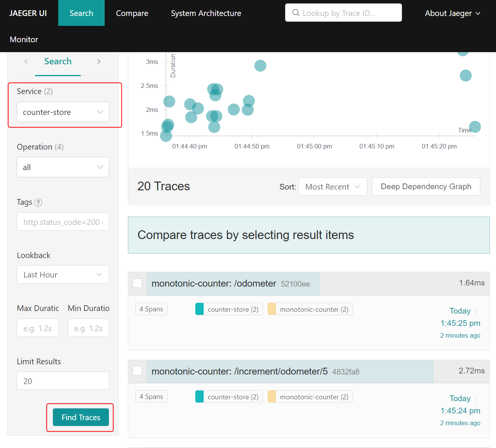Open the Service dropdown showing counter-store
This screenshot has height=448, width=496.
point(63,112)
